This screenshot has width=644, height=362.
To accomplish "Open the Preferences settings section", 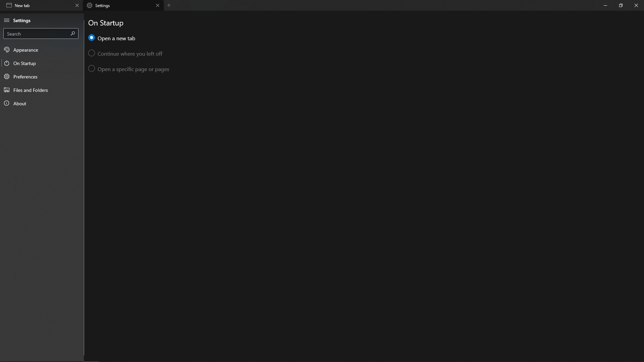I will 42,77.
